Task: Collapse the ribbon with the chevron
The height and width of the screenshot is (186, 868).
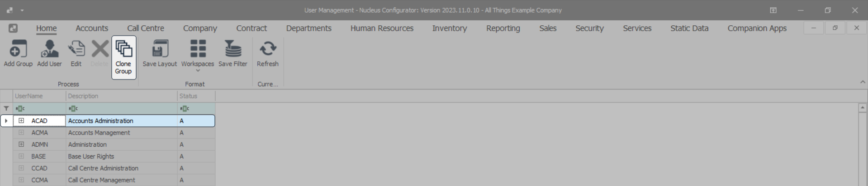Action: click(x=862, y=82)
